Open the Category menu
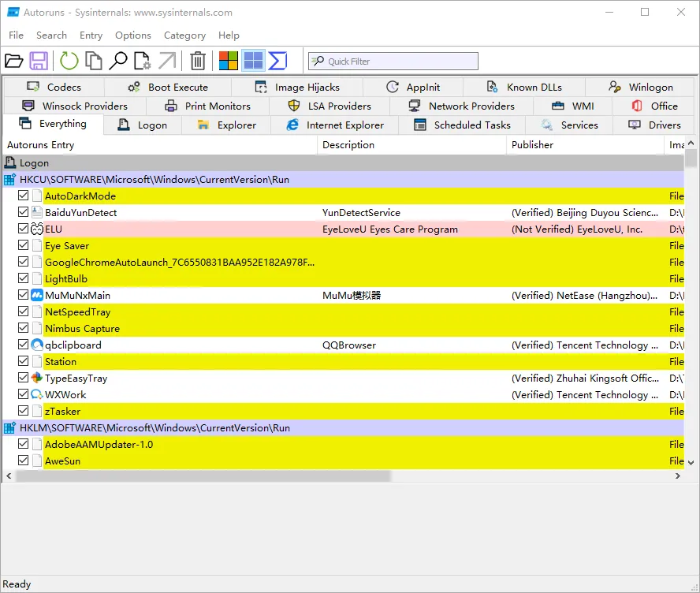The height and width of the screenshot is (593, 700). pyautogui.click(x=184, y=35)
